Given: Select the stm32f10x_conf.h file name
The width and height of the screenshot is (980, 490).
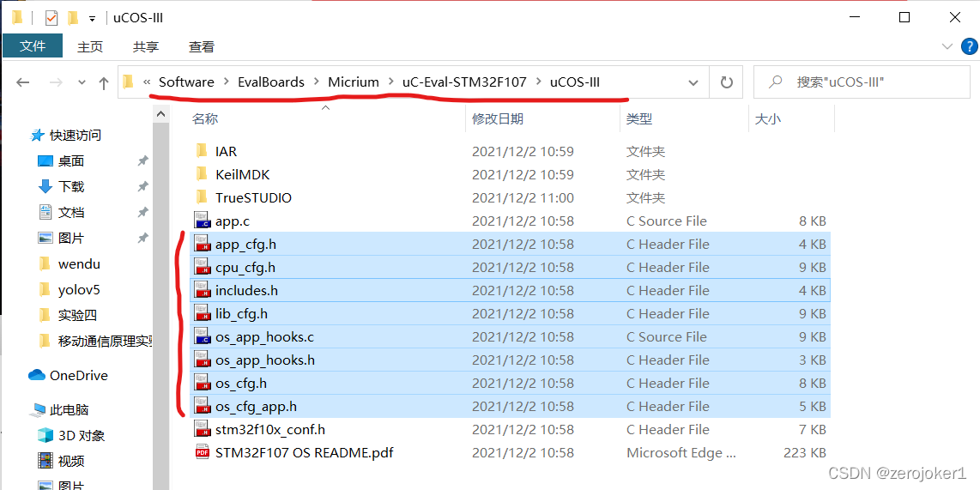Looking at the screenshot, I should point(270,429).
